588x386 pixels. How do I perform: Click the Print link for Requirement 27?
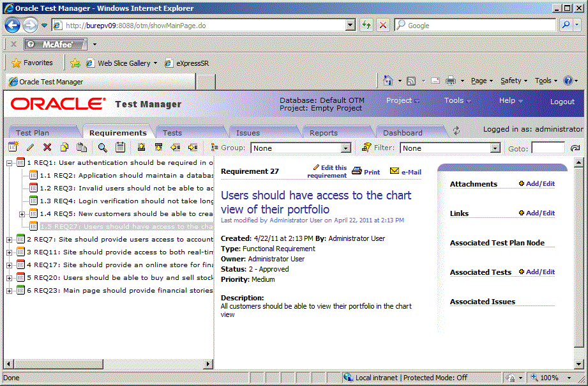(366, 172)
